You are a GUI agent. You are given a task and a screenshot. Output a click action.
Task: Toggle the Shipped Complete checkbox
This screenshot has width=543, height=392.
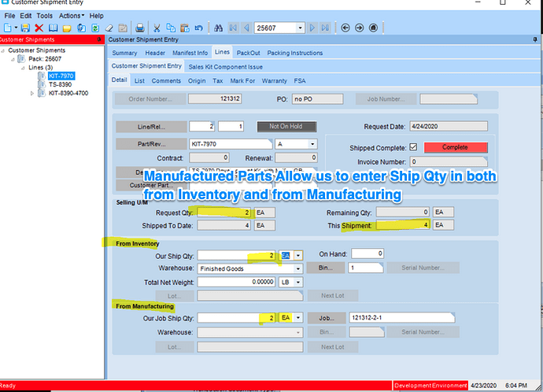click(x=413, y=147)
